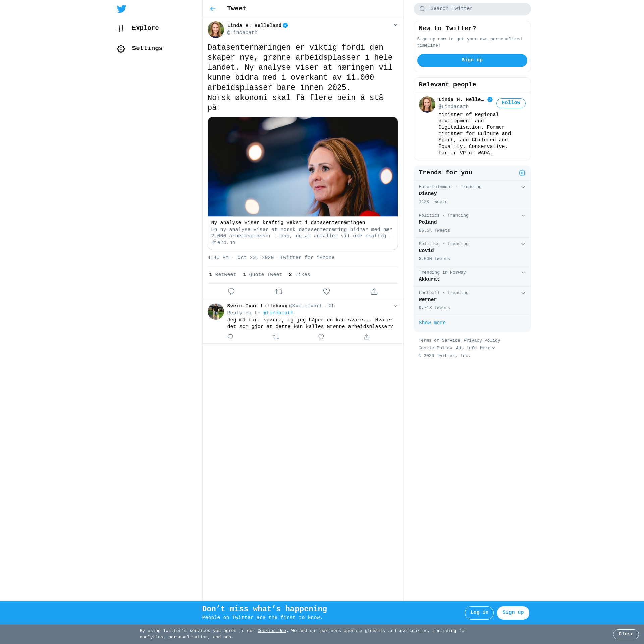Viewport: 644px width, 644px height.
Task: Open Trends settings gear icon
Action: [x=522, y=173]
